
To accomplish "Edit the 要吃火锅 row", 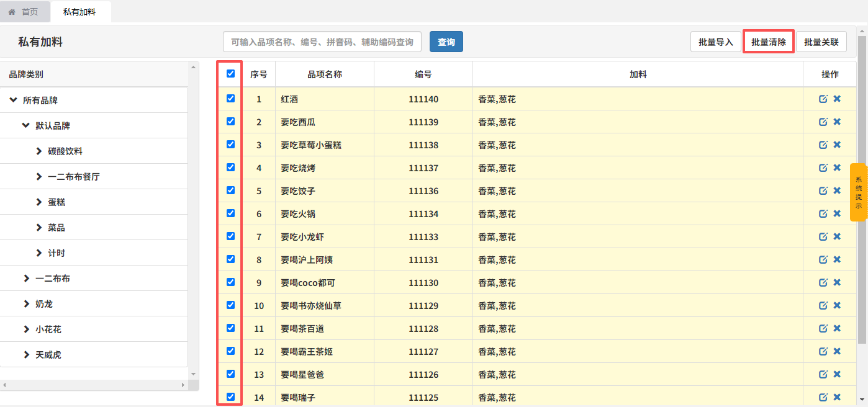I will click(x=823, y=213).
